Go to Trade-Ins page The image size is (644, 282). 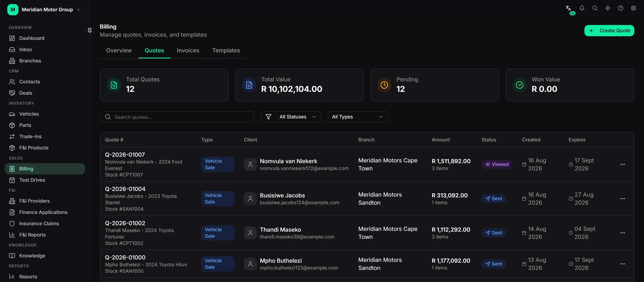[x=45, y=136]
